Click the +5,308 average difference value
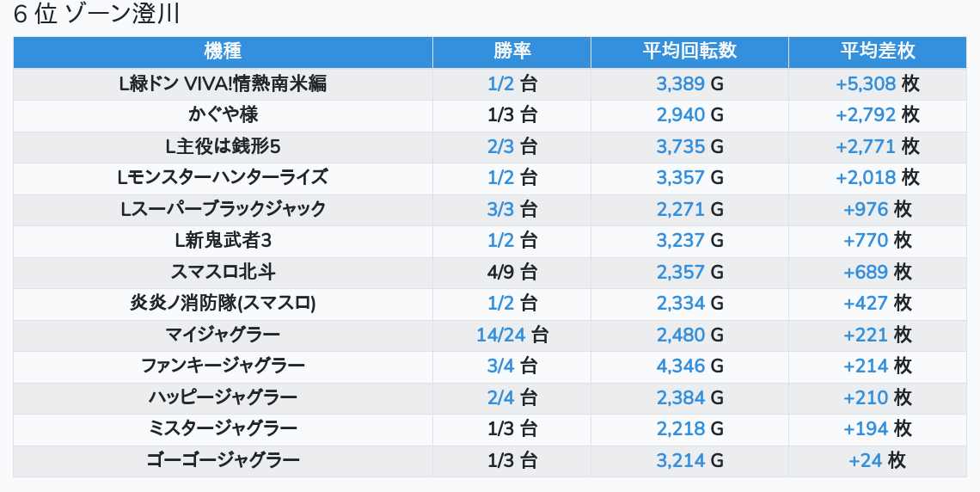This screenshot has height=492, width=980. point(866,83)
